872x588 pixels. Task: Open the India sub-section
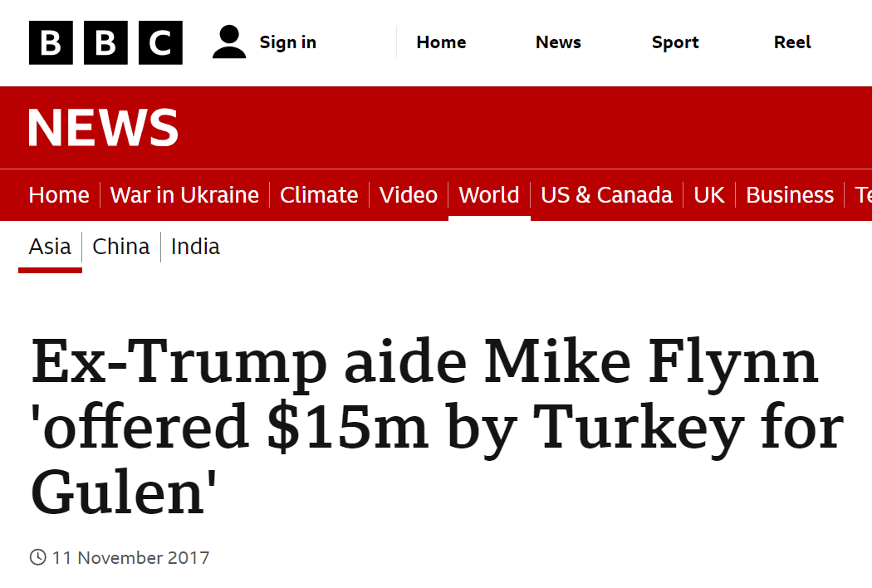click(195, 247)
